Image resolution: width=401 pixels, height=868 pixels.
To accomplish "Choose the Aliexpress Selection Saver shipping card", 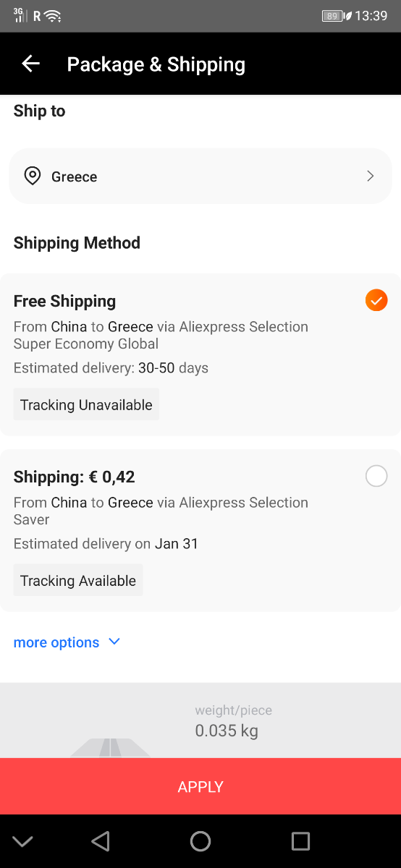I will pos(200,530).
